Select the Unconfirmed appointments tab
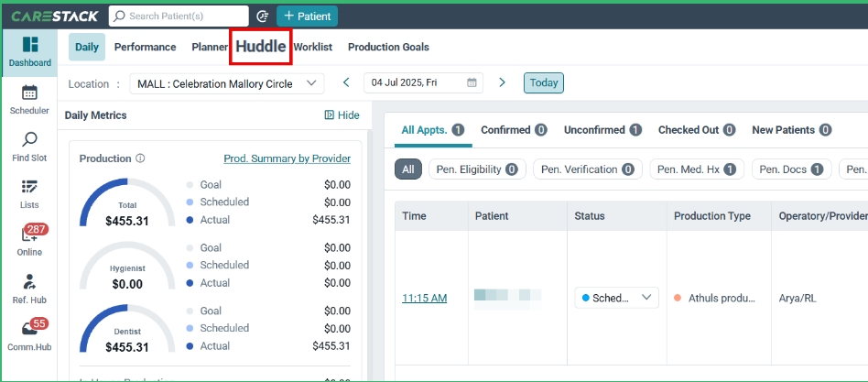 pyautogui.click(x=602, y=130)
